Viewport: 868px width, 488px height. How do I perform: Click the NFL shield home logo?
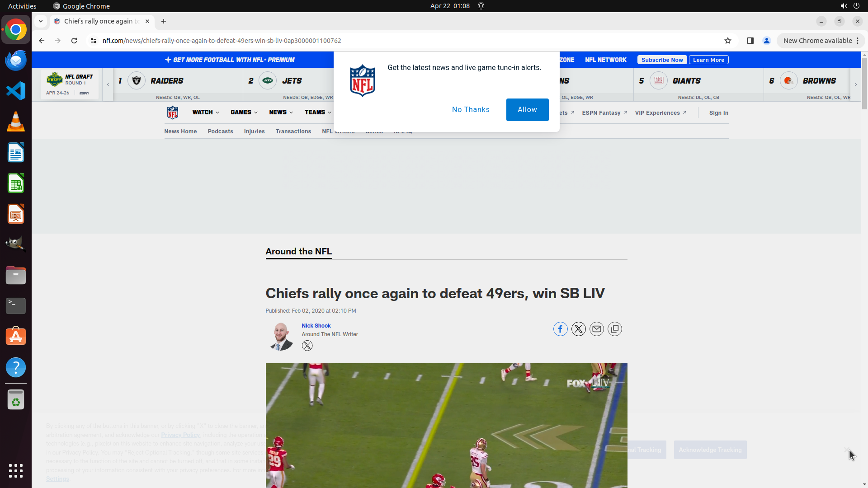pyautogui.click(x=173, y=113)
